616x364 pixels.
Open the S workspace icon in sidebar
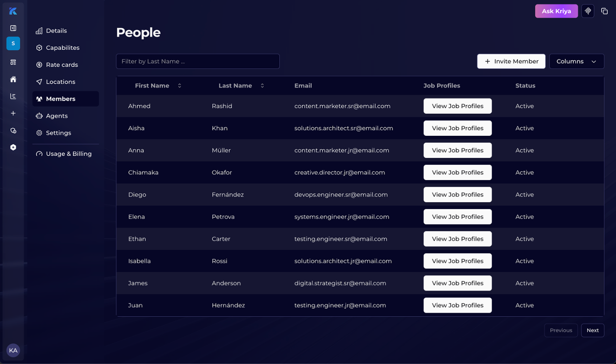13,44
